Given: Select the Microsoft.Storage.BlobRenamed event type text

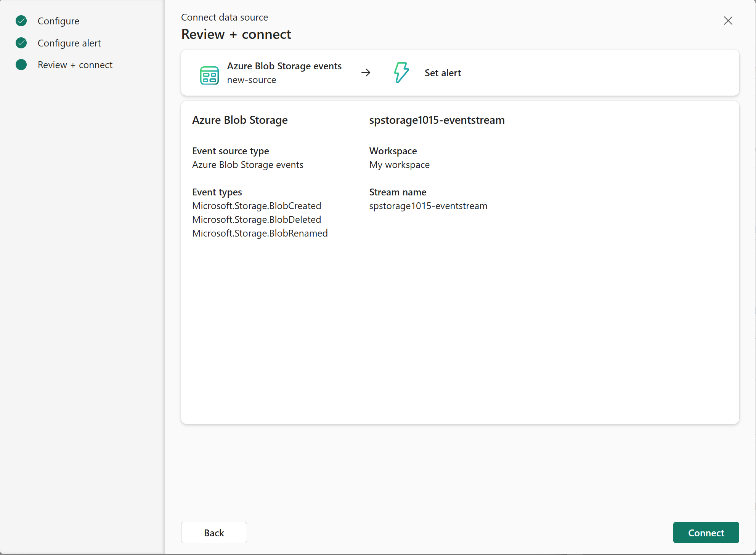Looking at the screenshot, I should point(260,233).
